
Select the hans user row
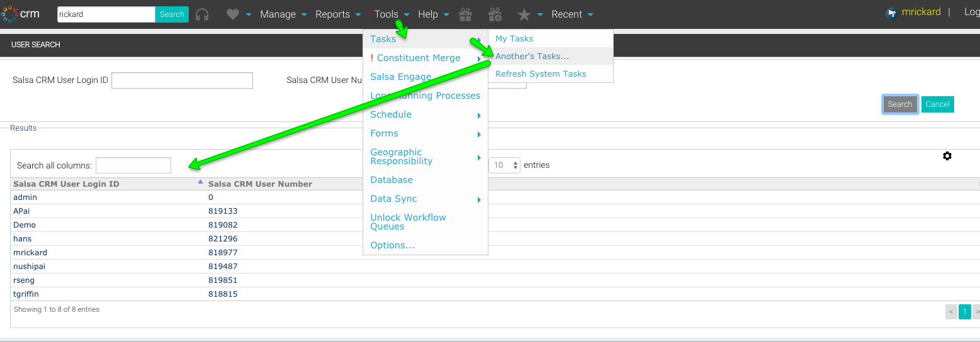click(494, 239)
